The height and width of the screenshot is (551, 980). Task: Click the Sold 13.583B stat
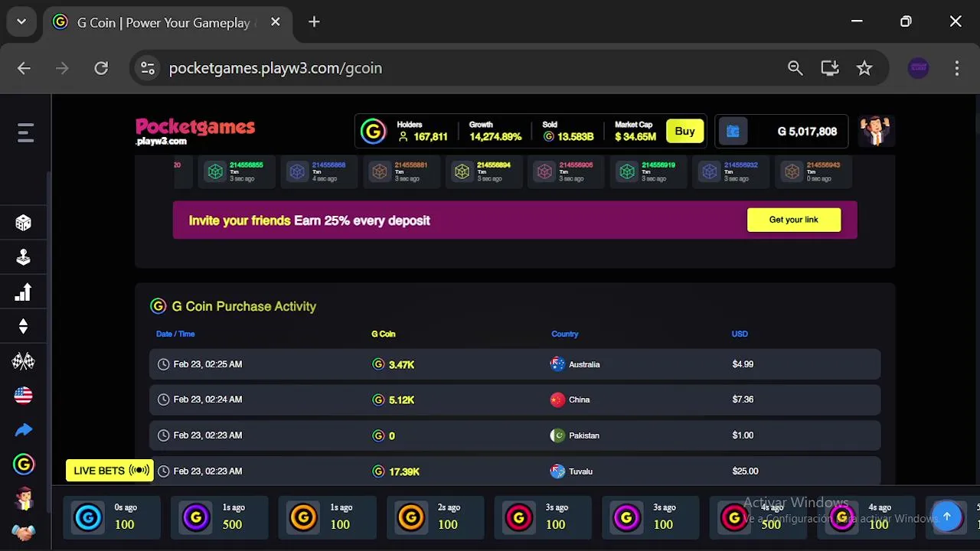tap(568, 132)
